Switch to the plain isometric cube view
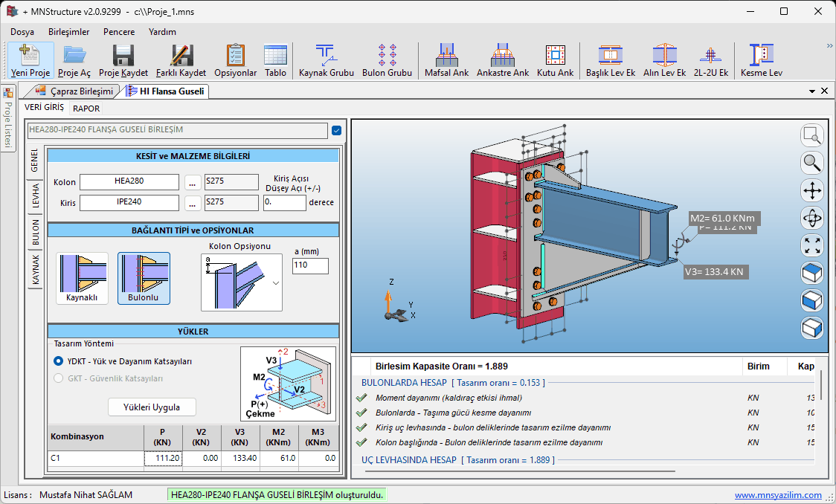This screenshot has width=836, height=504. click(812, 328)
